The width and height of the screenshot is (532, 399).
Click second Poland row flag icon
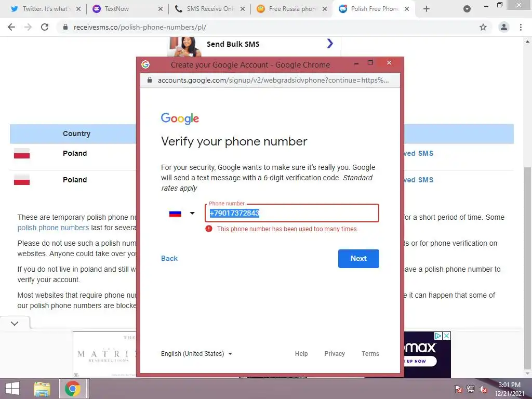[22, 179]
